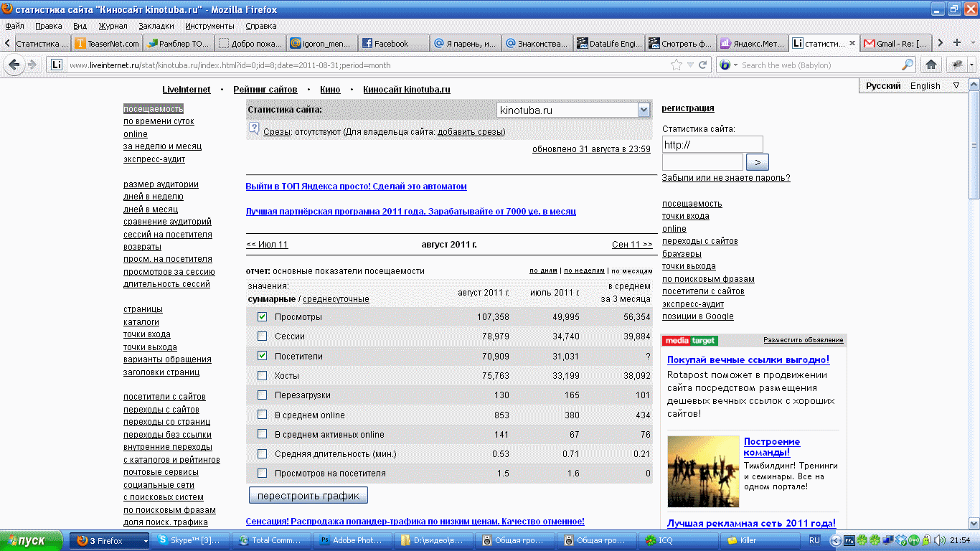Expand the kinotuba.ru site dropdown
This screenshot has width=980, height=551.
(643, 110)
